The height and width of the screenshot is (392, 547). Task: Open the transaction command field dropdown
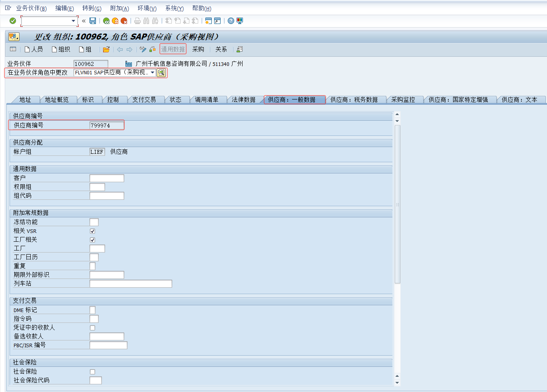coord(73,21)
